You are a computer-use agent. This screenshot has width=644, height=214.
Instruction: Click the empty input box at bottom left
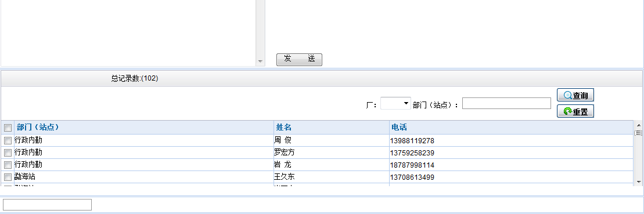click(x=47, y=205)
